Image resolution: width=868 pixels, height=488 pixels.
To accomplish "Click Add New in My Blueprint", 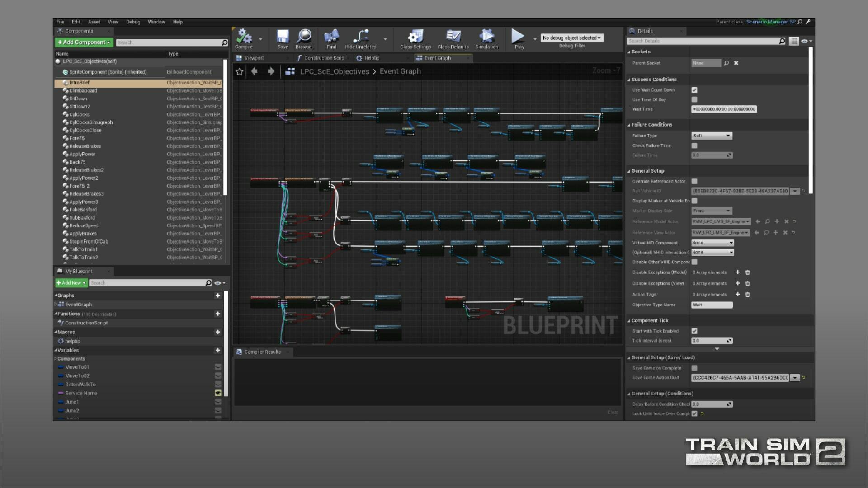I will point(71,283).
